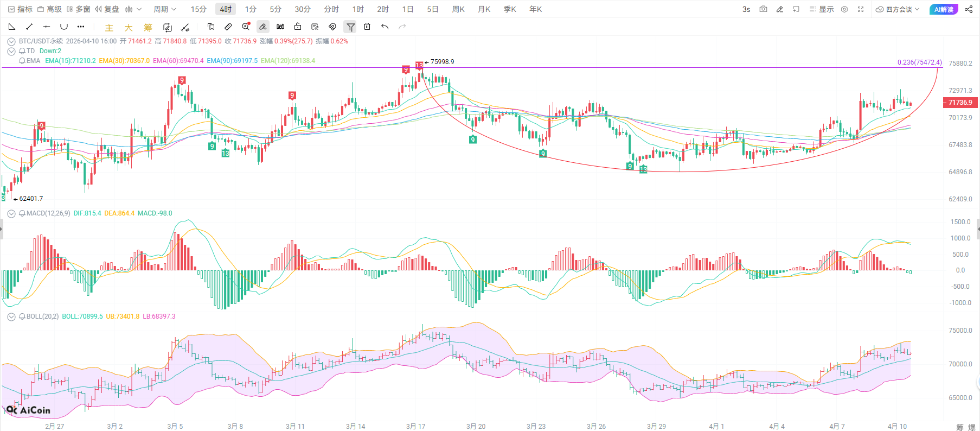980x431 pixels.
Task: Click the undo arrow icon
Action: click(x=385, y=27)
